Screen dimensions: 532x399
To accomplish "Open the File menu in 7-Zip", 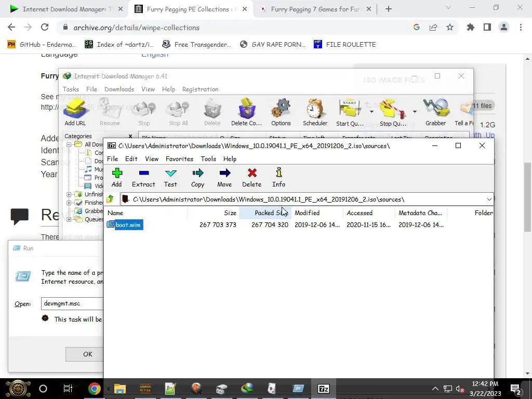I will click(112, 159).
